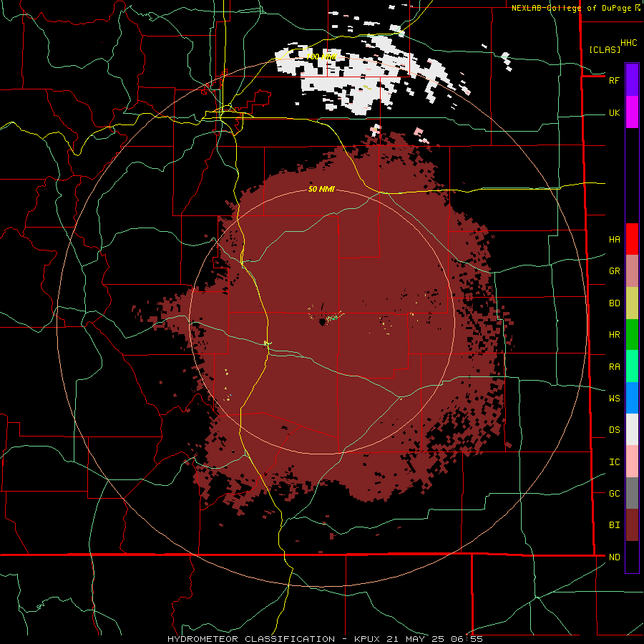This screenshot has width=644, height=644.
Task: Click the 50 NMI range ring label
Action: point(321,189)
